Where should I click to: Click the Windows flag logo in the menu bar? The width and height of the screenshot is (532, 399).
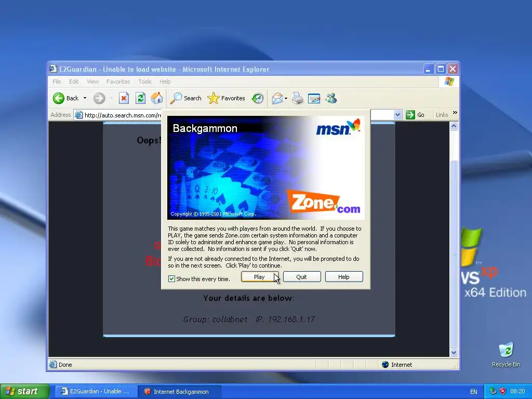(x=449, y=82)
